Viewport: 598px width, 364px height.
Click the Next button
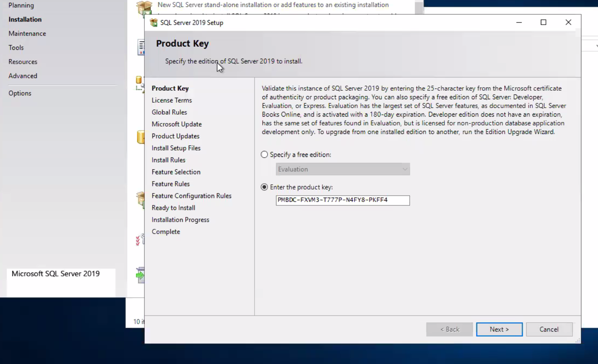[499, 329]
